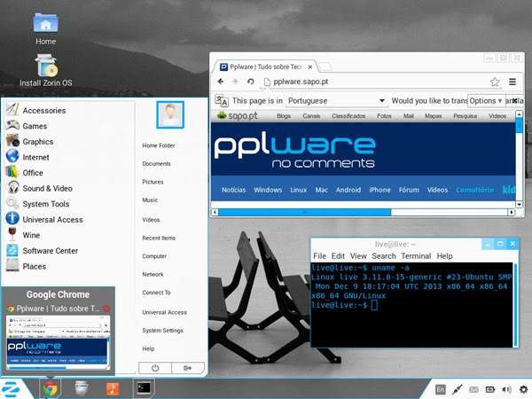Click the battery indicator tray icon

pyautogui.click(x=490, y=389)
